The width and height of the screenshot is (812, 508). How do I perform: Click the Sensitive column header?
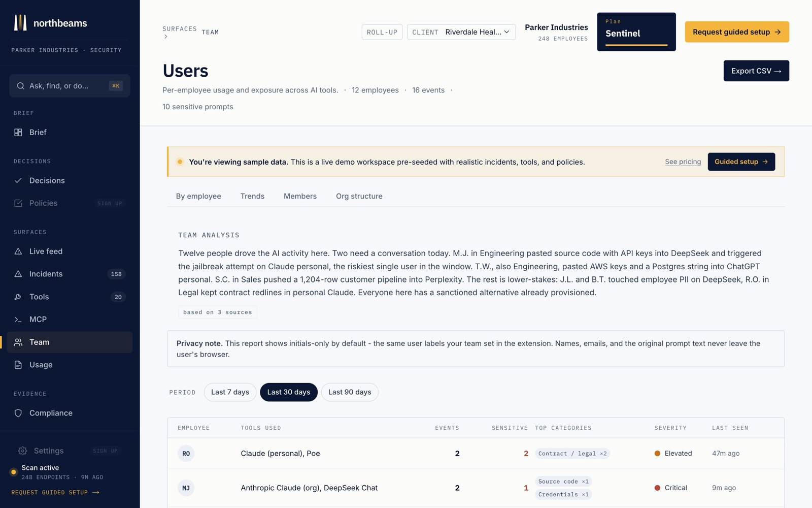tap(510, 428)
